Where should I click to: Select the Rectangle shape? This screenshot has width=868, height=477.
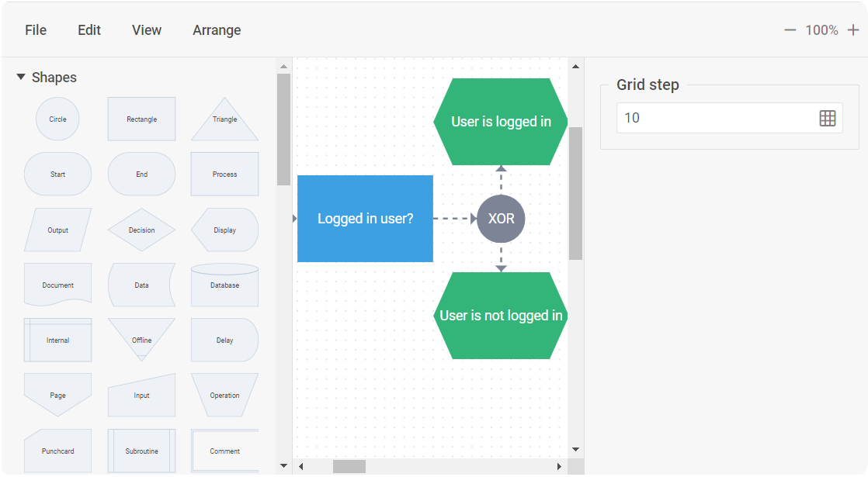click(x=142, y=119)
